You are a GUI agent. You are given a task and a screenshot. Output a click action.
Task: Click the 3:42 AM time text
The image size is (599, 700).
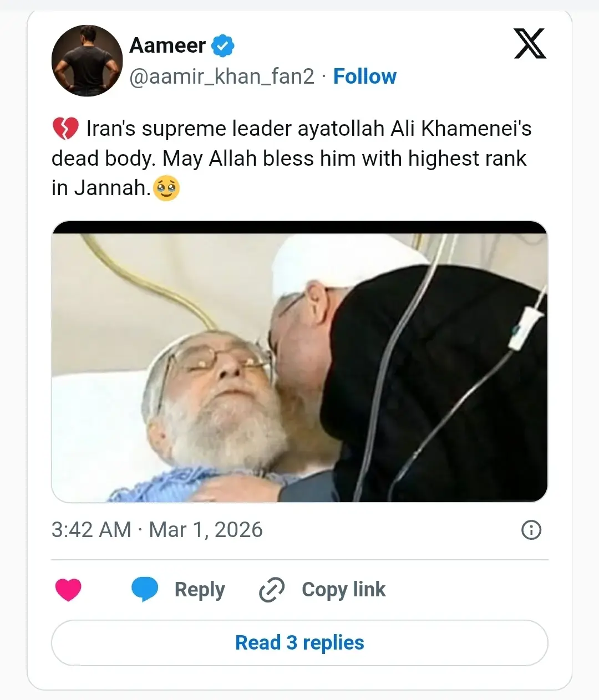[x=91, y=530]
